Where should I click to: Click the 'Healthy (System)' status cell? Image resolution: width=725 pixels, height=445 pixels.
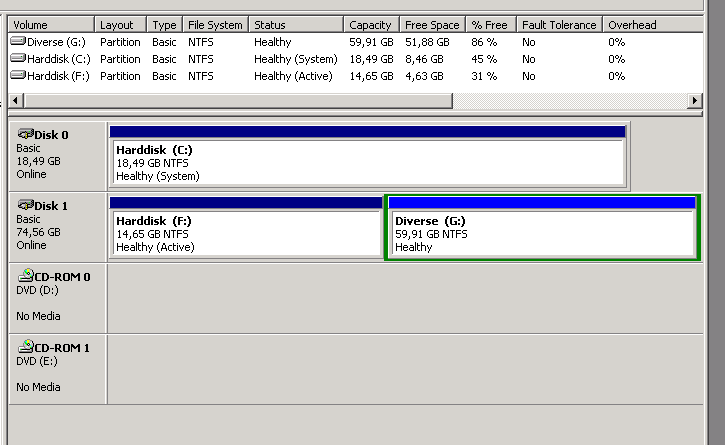click(296, 59)
